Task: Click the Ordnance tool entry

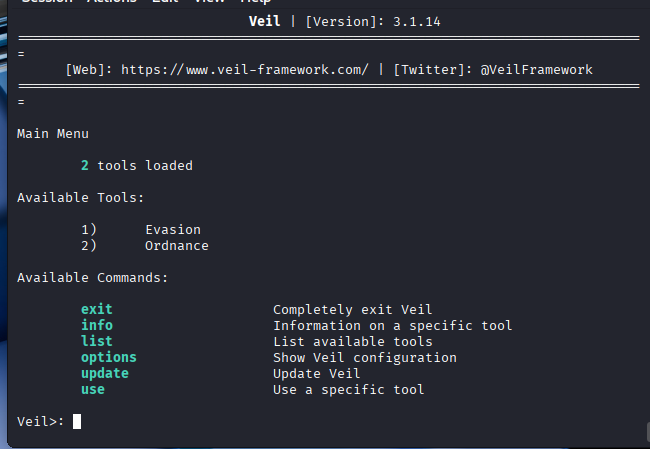Action: [x=177, y=246]
